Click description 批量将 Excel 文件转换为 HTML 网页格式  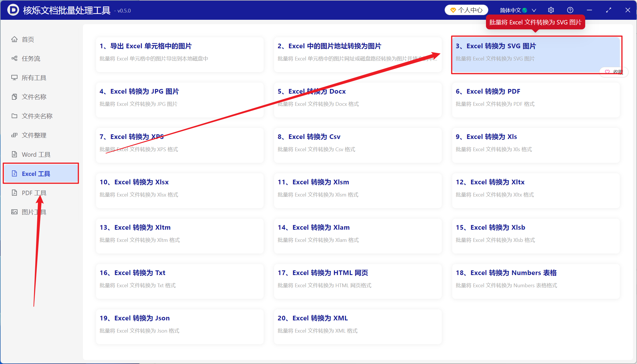(x=324, y=285)
